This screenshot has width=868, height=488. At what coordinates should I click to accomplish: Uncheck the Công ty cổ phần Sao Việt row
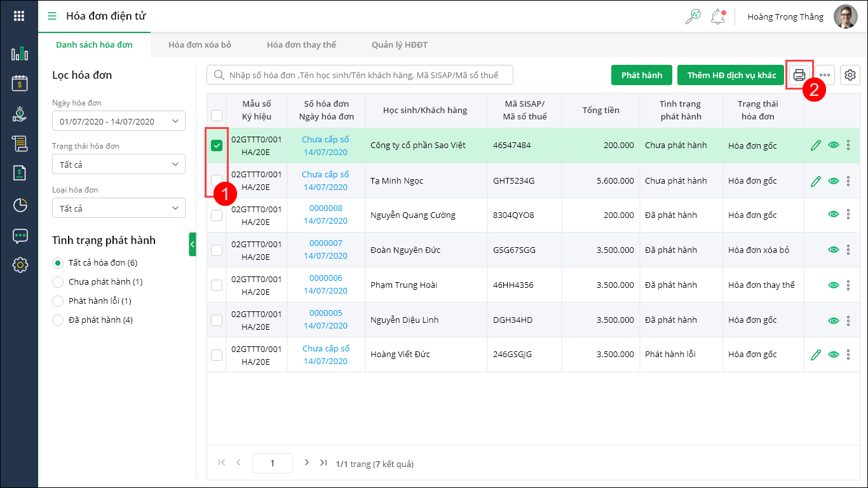tap(217, 146)
